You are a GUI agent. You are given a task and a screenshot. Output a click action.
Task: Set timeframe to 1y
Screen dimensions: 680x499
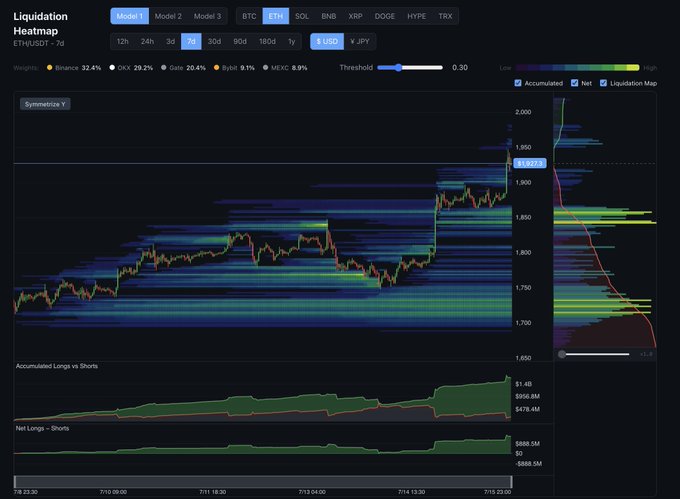291,41
